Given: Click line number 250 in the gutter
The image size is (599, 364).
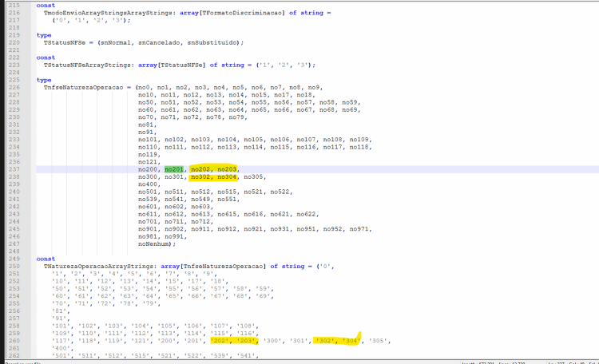Looking at the screenshot, I should click(14, 267).
